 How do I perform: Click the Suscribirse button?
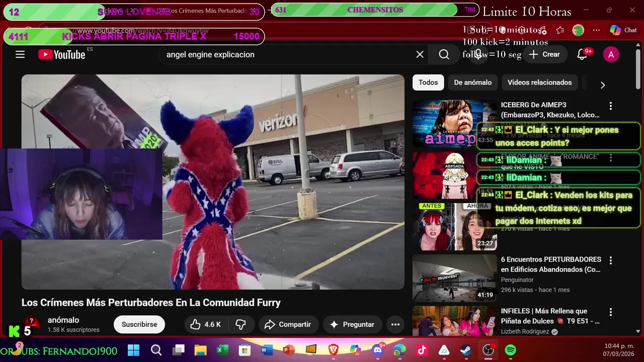[x=139, y=324]
